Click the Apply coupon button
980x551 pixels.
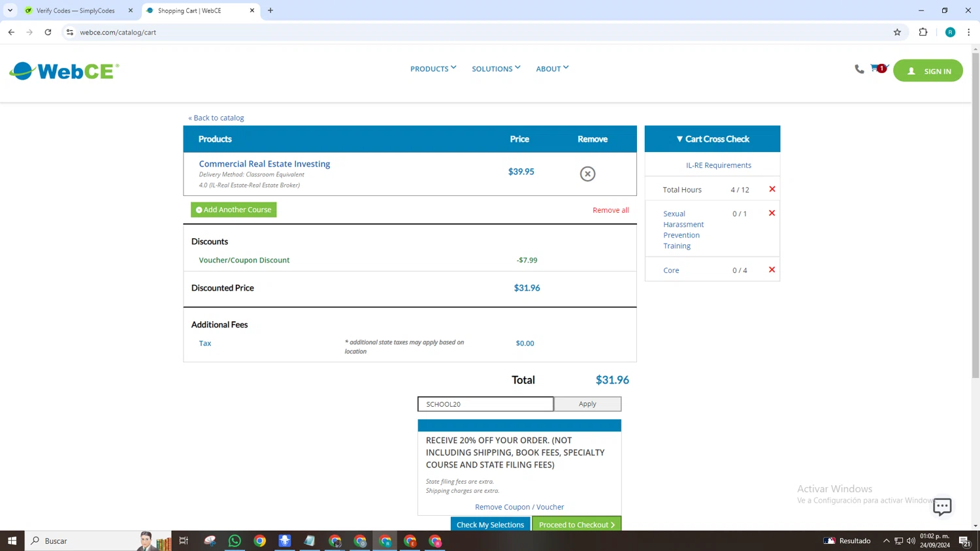coord(587,404)
